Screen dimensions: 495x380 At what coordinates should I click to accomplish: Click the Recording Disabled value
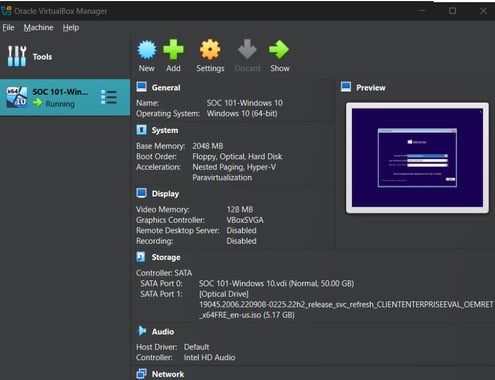[241, 241]
